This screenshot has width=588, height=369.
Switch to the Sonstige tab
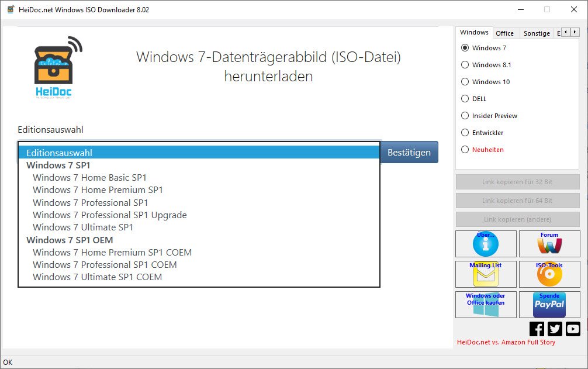tap(537, 33)
